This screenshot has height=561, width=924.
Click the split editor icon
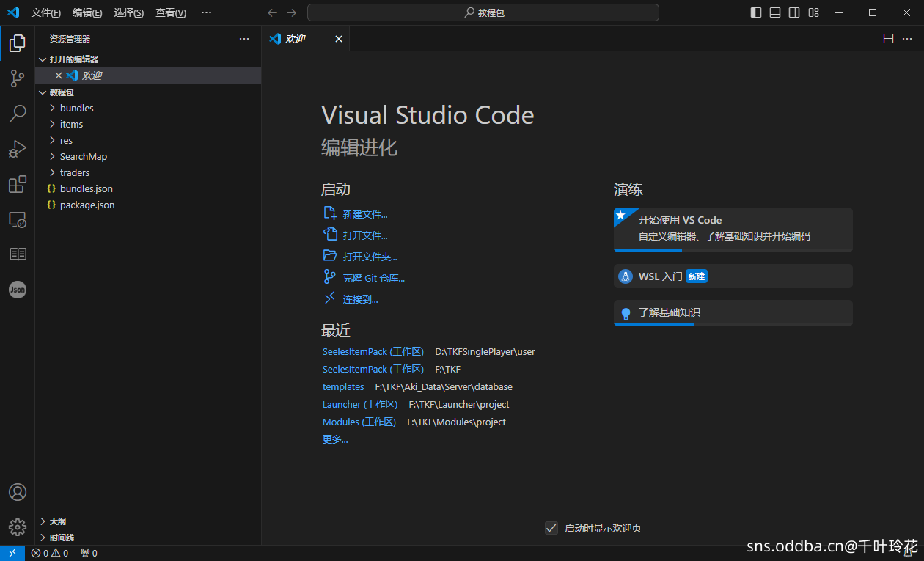point(888,39)
